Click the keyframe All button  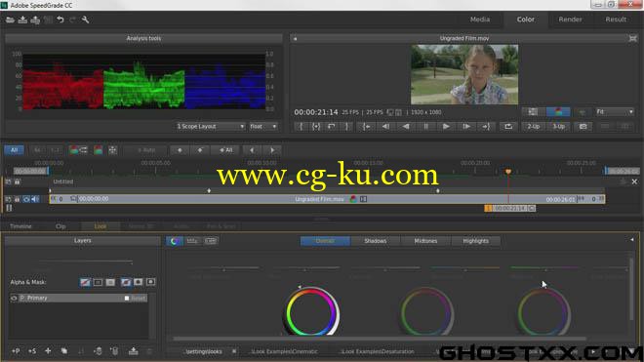[x=225, y=150]
